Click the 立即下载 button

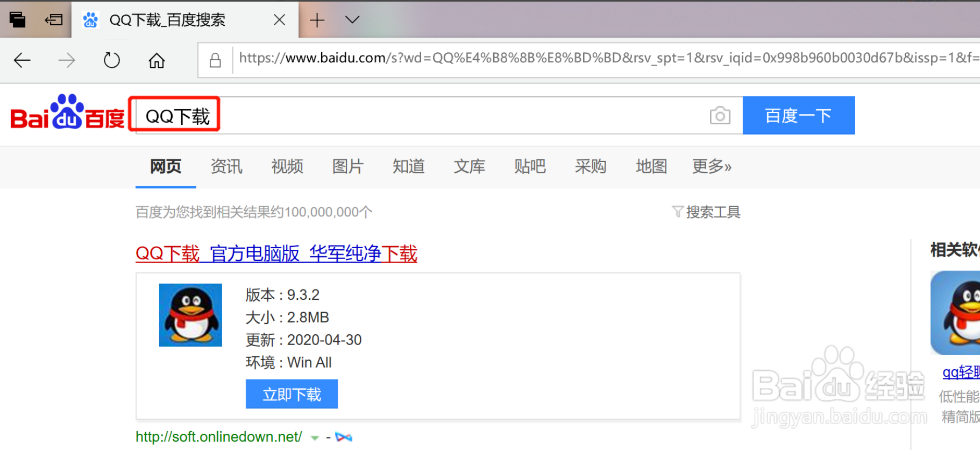coord(292,394)
